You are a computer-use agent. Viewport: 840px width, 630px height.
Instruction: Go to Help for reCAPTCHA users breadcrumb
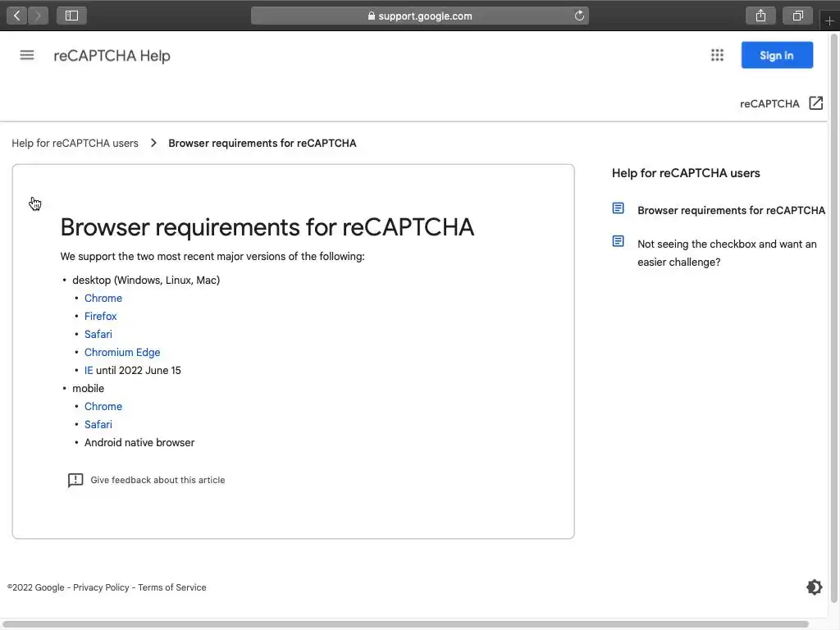point(75,143)
